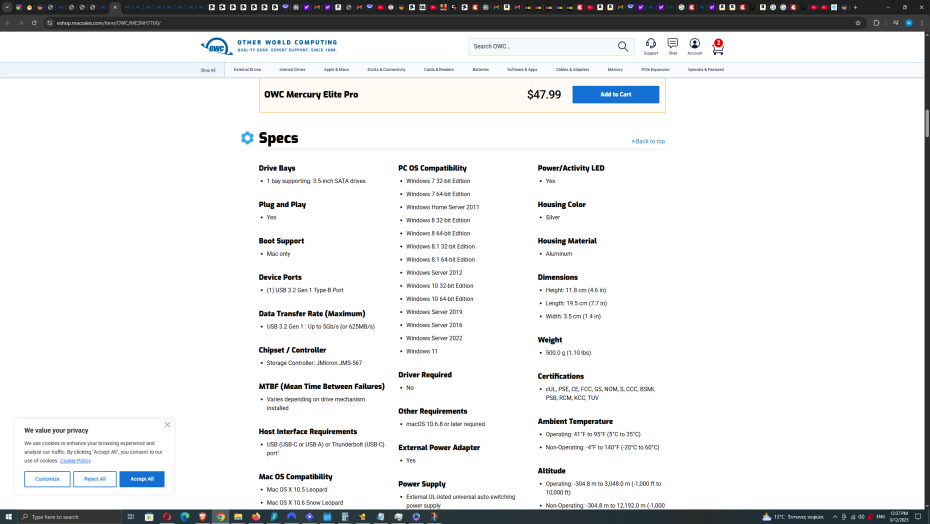Launch Firefox from the taskbar
This screenshot has height=524, width=930.
(256, 517)
